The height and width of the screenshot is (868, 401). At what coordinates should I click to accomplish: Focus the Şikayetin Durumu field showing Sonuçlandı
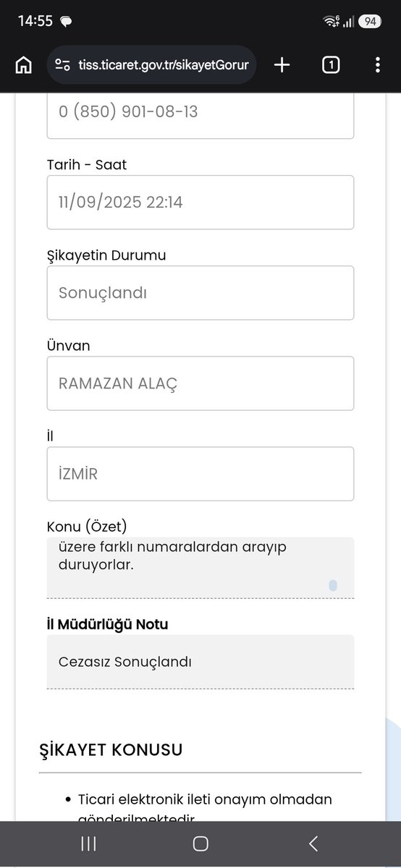pyautogui.click(x=200, y=293)
